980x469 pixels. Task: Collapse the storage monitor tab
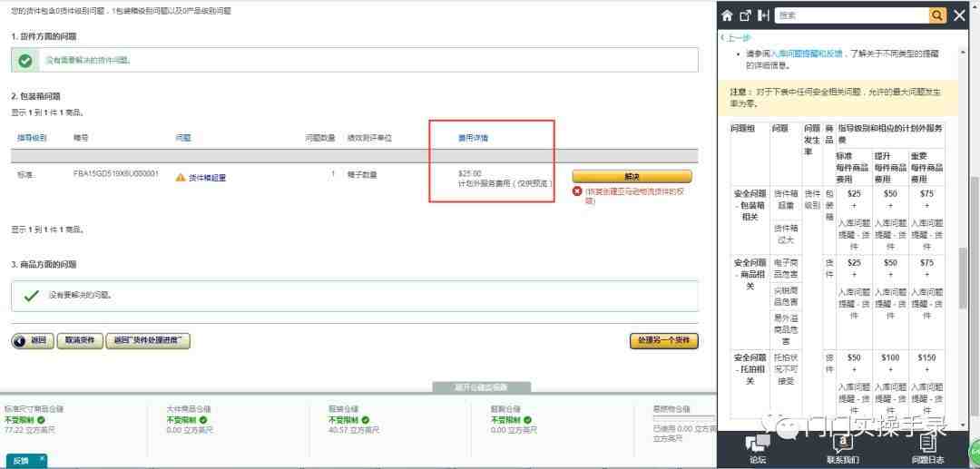click(x=481, y=387)
